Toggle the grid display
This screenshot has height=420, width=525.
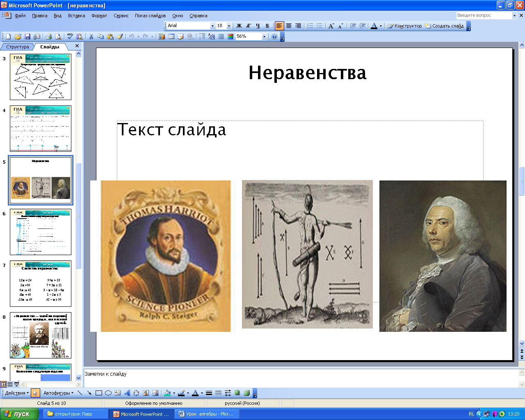coord(221,37)
